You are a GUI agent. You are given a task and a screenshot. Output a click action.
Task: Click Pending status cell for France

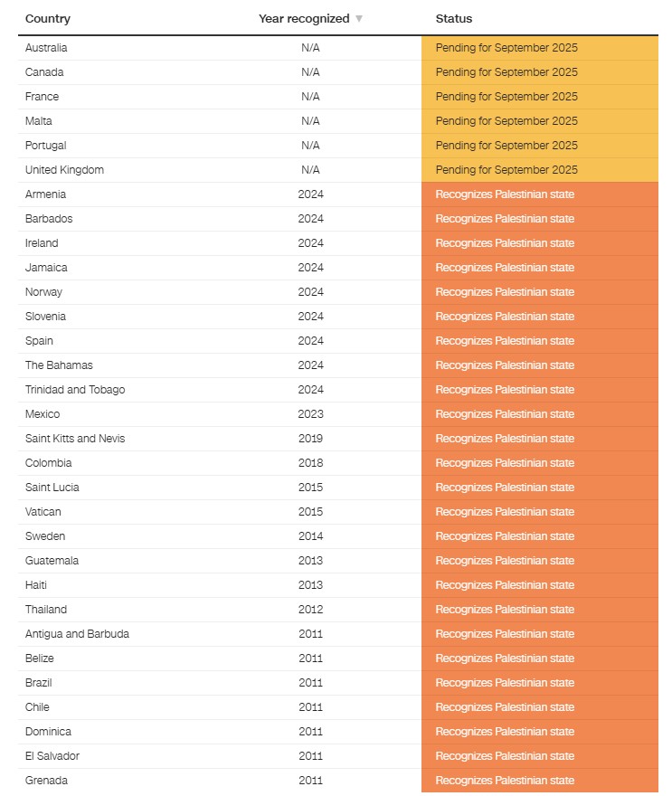[x=506, y=97]
